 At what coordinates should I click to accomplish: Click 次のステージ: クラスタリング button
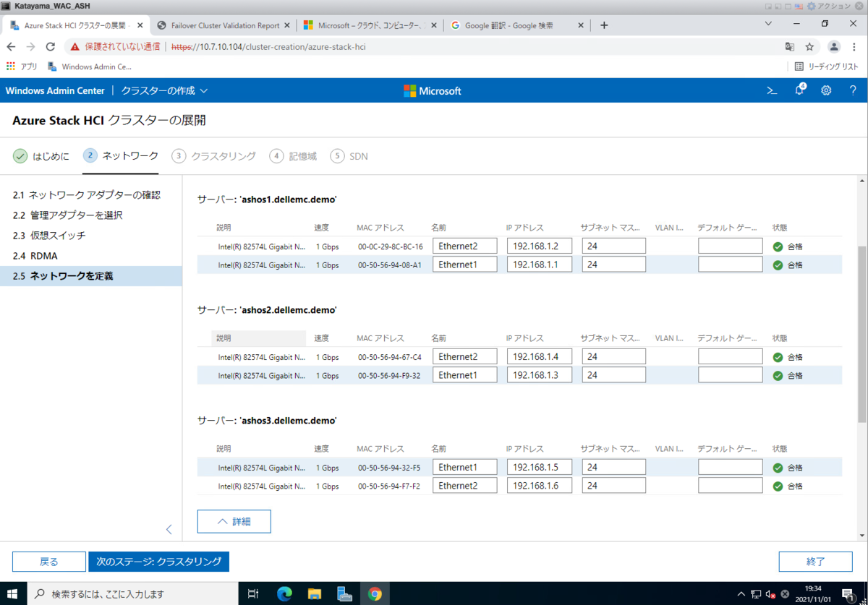(x=158, y=562)
